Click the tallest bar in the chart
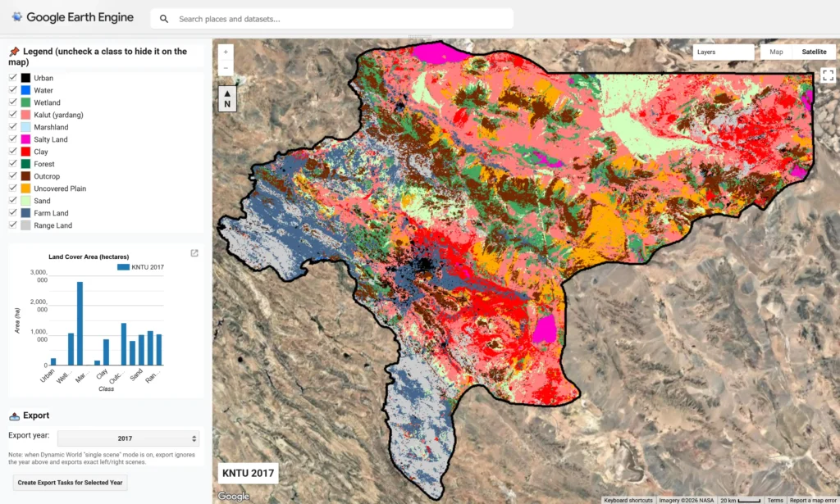 80,323
